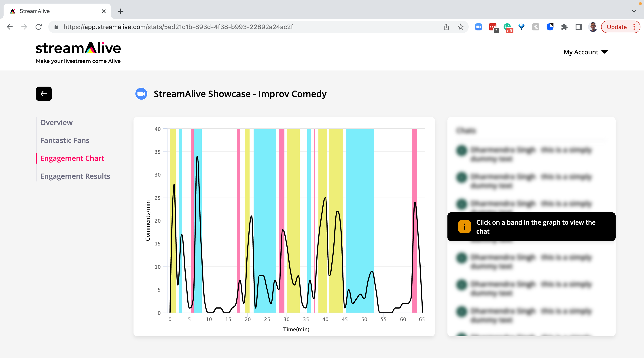Open the Grammarly extension marked off

click(508, 27)
